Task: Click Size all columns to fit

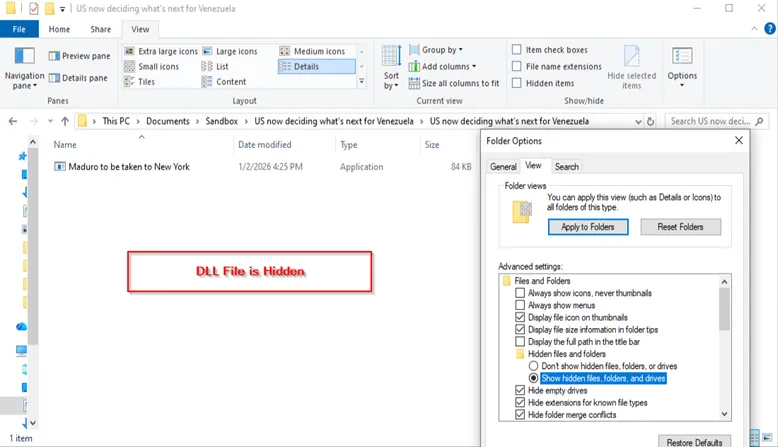Action: point(454,83)
